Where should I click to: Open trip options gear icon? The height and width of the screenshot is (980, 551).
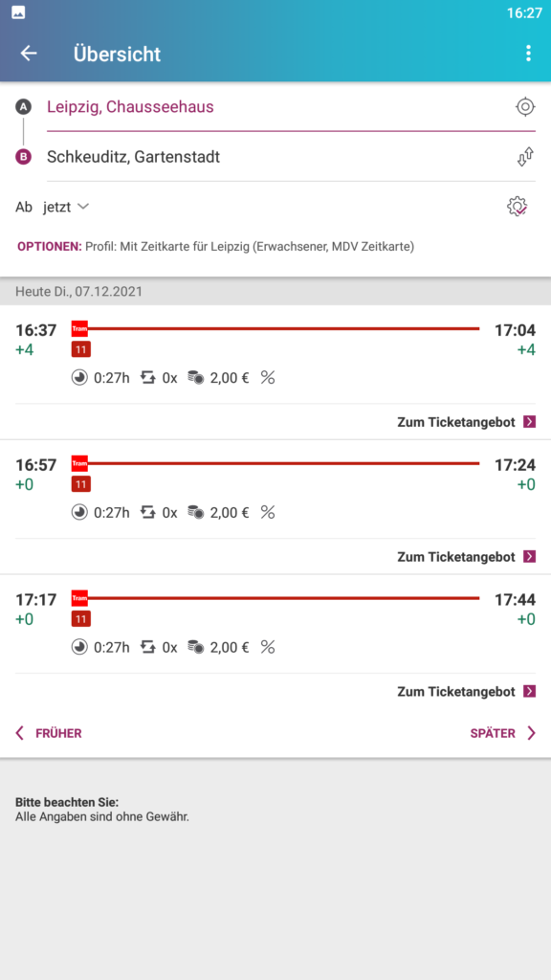[518, 207]
